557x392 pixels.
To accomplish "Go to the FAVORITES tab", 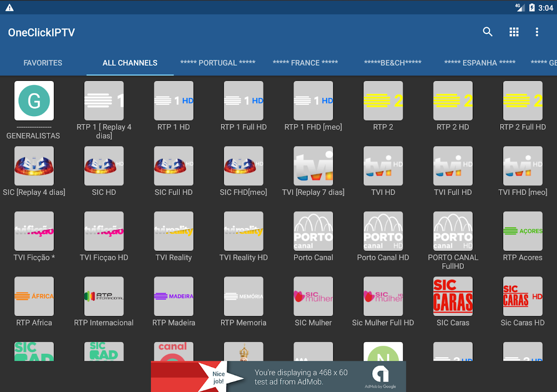I will 43,63.
